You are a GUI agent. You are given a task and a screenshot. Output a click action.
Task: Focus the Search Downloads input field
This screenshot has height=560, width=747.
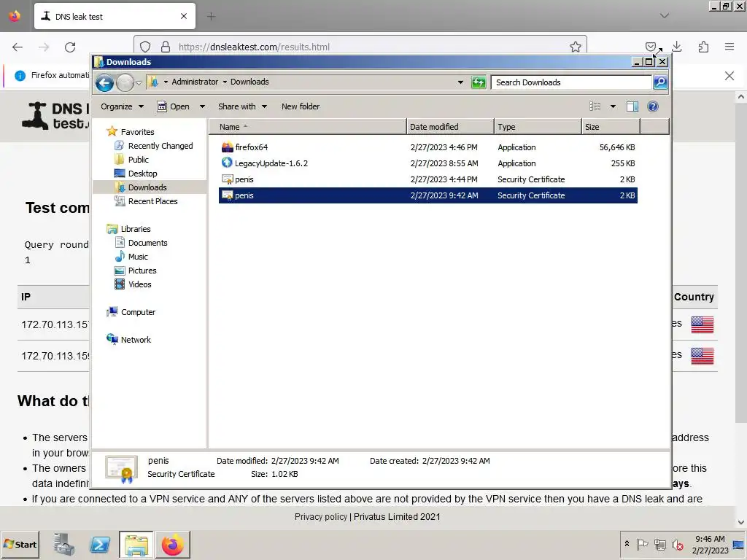[571, 82]
